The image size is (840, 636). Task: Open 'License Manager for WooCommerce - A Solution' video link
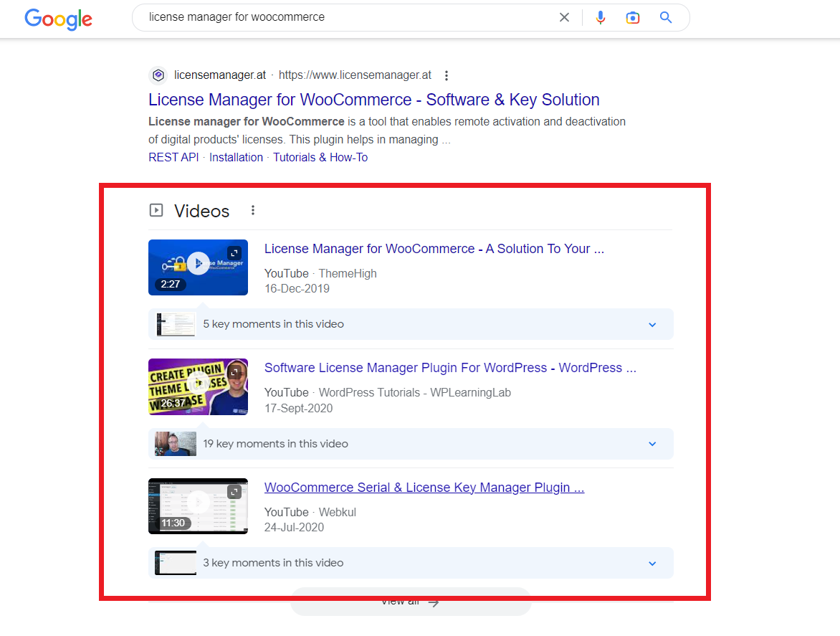coord(434,249)
